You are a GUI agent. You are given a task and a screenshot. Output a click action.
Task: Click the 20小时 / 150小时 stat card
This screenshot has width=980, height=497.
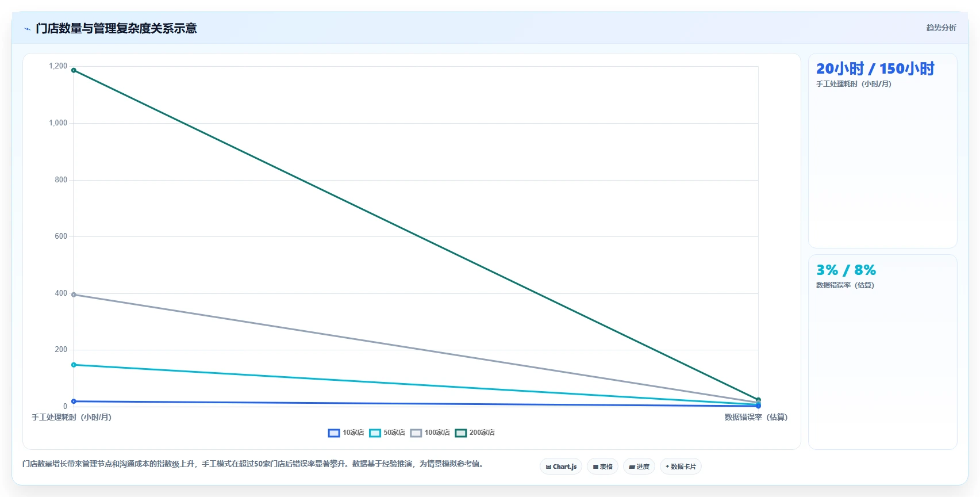coord(882,151)
